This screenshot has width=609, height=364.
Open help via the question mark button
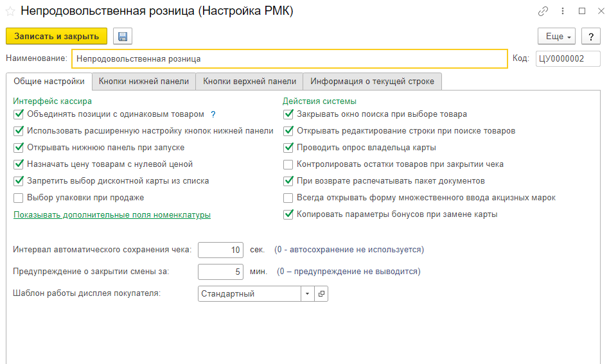[x=591, y=37]
